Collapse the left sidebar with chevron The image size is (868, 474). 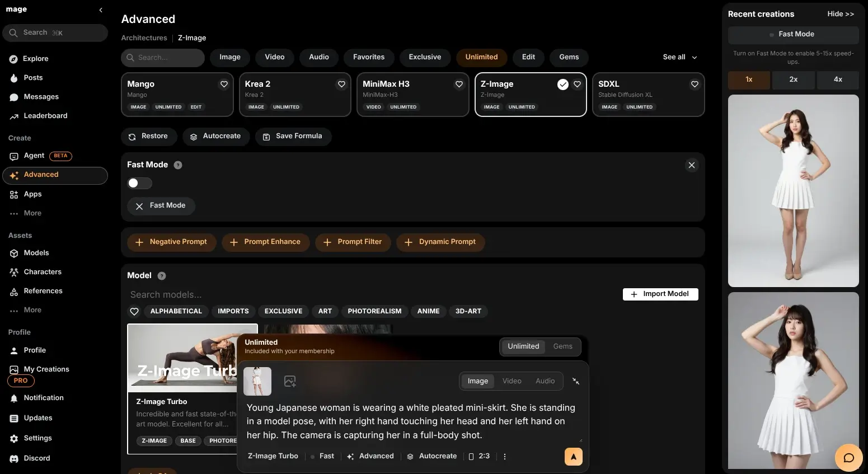tap(101, 10)
